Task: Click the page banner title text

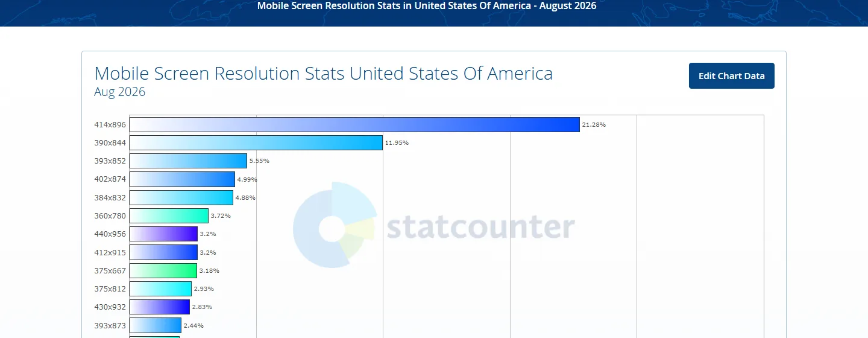Action: click(x=427, y=6)
